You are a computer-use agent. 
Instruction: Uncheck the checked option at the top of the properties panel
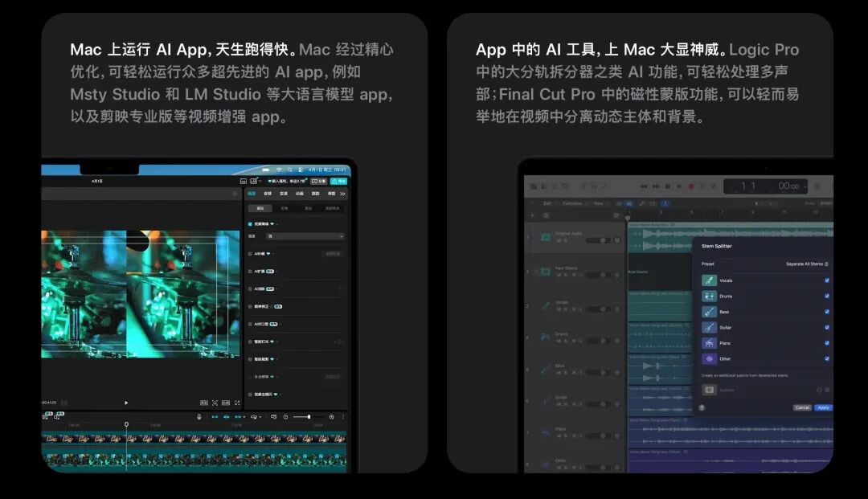(x=250, y=224)
